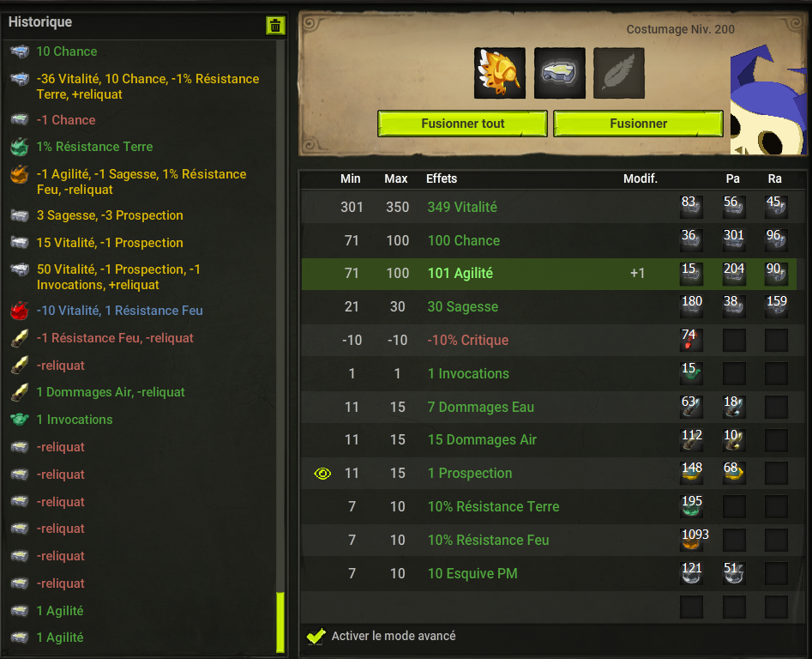
Task: Toggle the eye icon on Prospection row
Action: tap(322, 474)
